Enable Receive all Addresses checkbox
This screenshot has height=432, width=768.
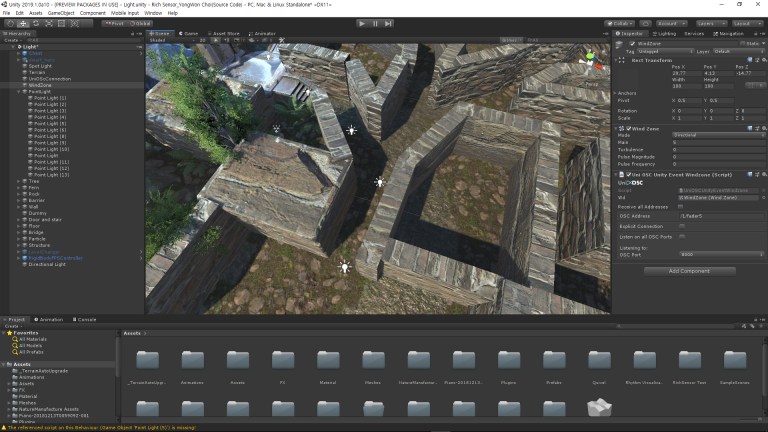[681, 207]
